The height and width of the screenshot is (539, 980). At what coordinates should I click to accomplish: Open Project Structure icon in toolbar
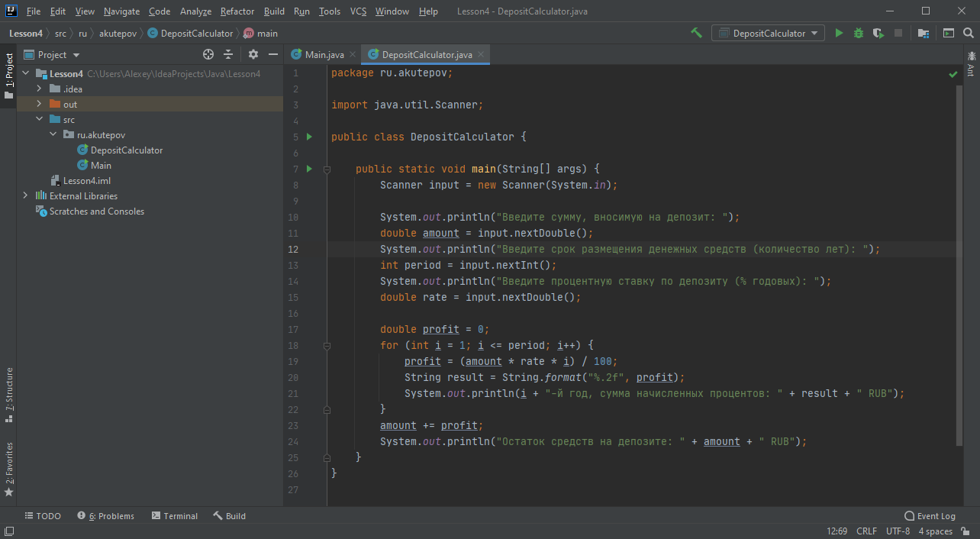click(924, 33)
